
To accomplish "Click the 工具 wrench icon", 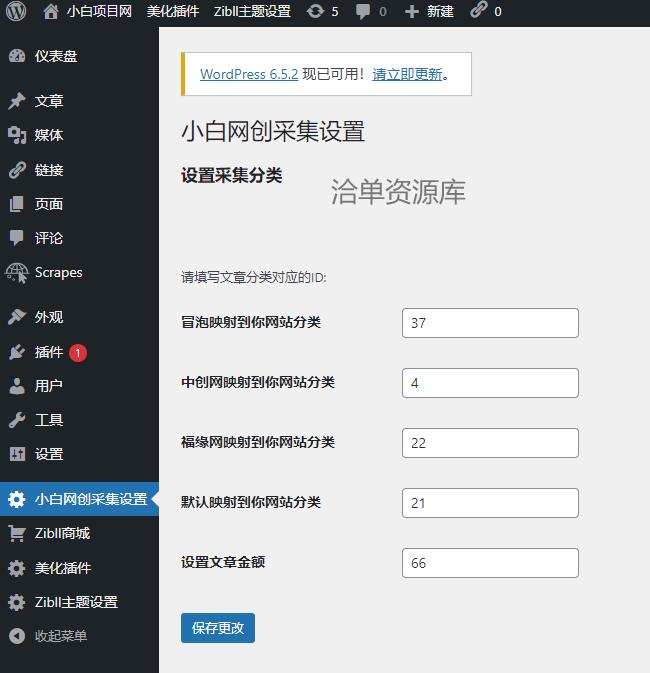I will tap(17, 420).
